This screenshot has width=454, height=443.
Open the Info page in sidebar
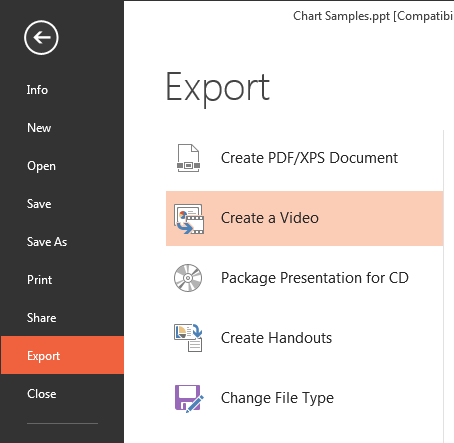(62, 90)
